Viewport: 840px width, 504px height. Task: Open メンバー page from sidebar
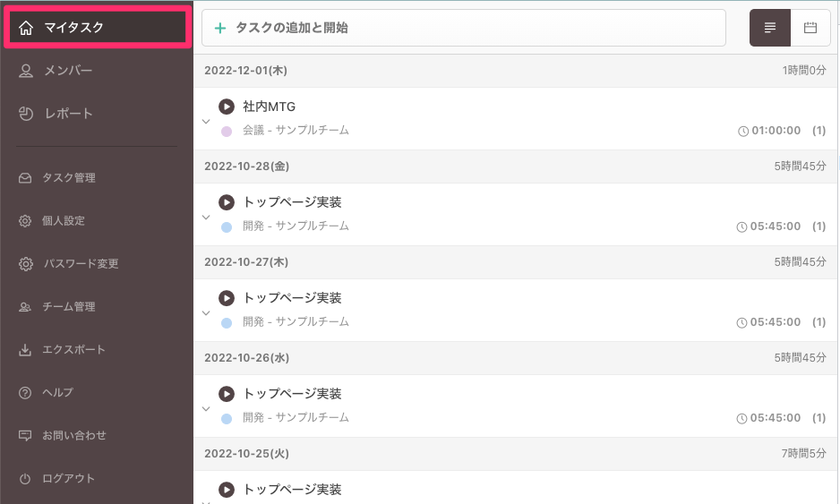pyautogui.click(x=68, y=71)
